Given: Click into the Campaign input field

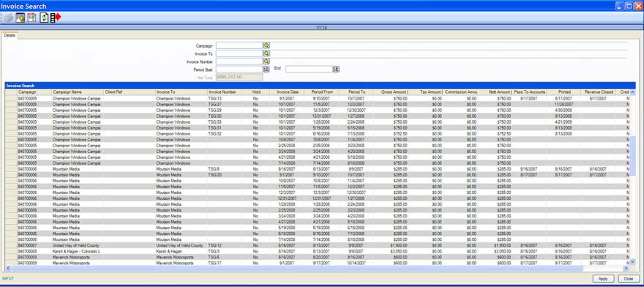Looking at the screenshot, I should [x=239, y=45].
